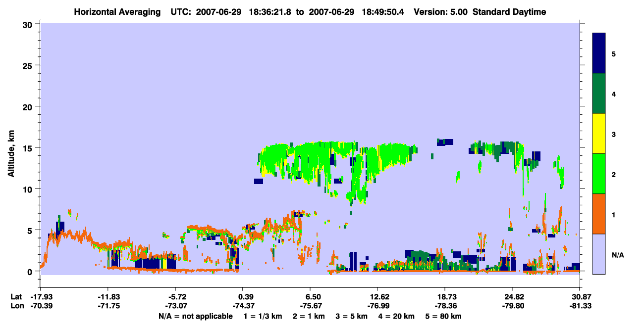Click latitude value -5.72
Image resolution: width=644 pixels, height=330 pixels.
(177, 297)
